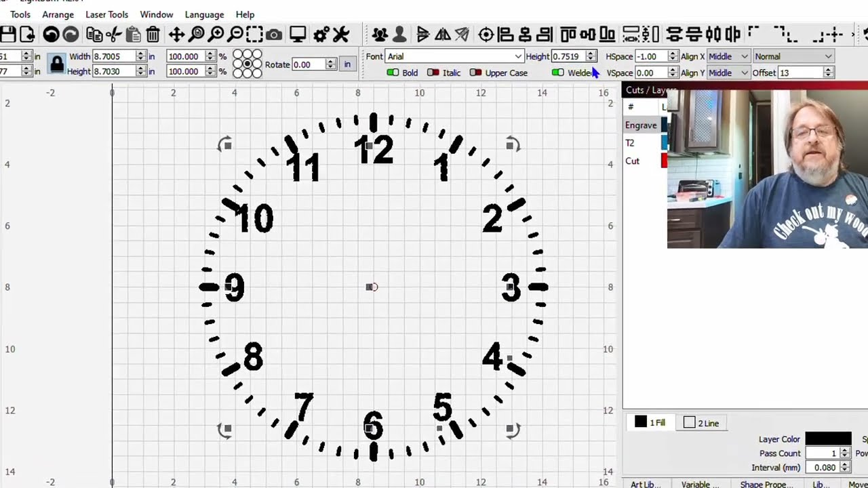Viewport: 868px width, 488px height.
Task: Click the HSpace value stepper
Action: coord(673,56)
